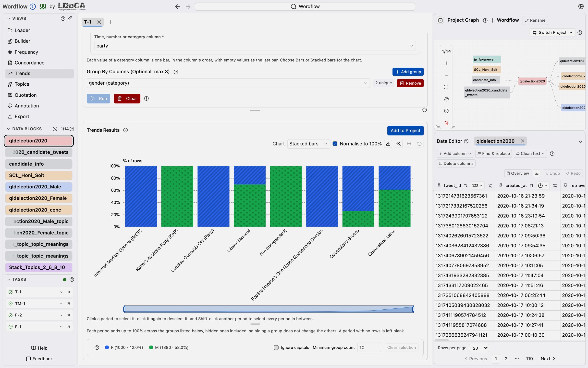Toggle the Project Graph panel sidebar icon
The image size is (588, 368).
(x=440, y=20)
